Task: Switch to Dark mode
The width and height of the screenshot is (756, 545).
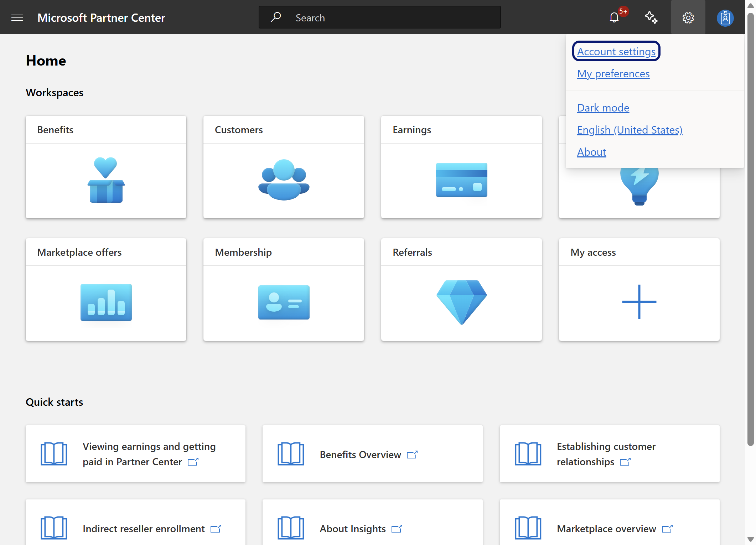Action: [x=603, y=108]
